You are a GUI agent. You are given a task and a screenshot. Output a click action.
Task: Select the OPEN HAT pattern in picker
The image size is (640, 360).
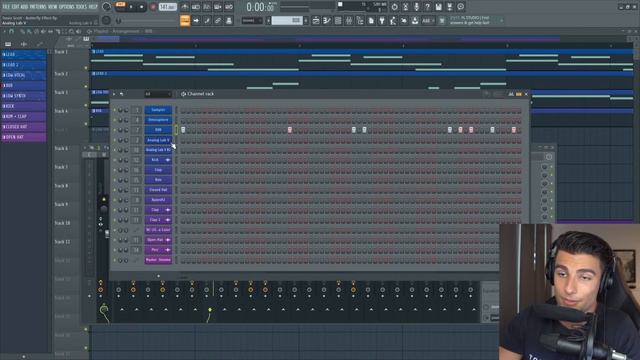24,137
